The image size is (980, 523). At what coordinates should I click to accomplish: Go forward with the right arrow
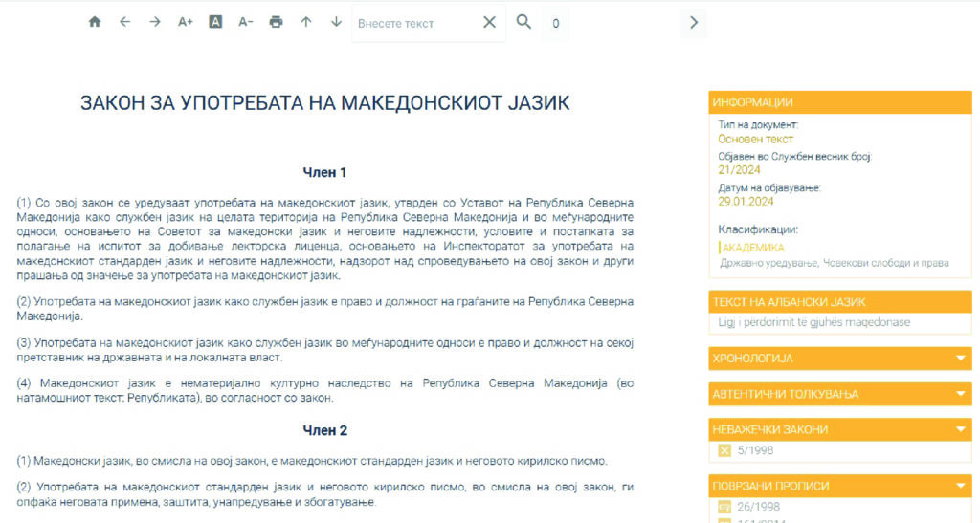(x=155, y=22)
